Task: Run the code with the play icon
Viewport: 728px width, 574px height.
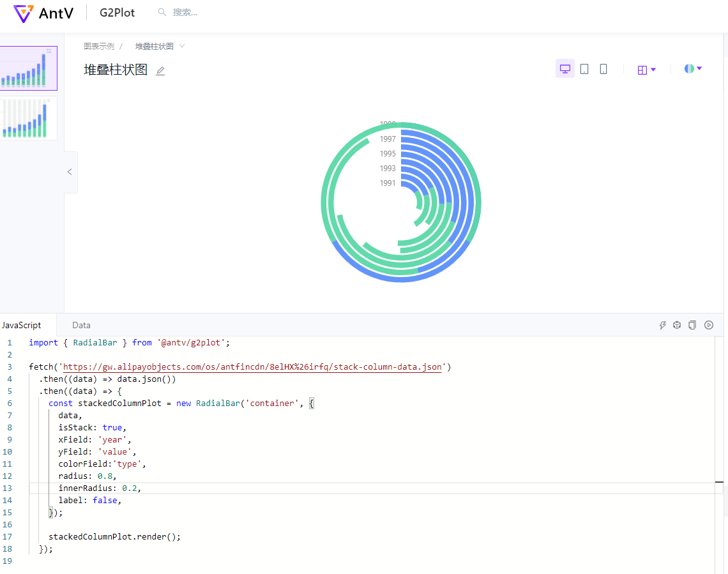Action: point(709,325)
